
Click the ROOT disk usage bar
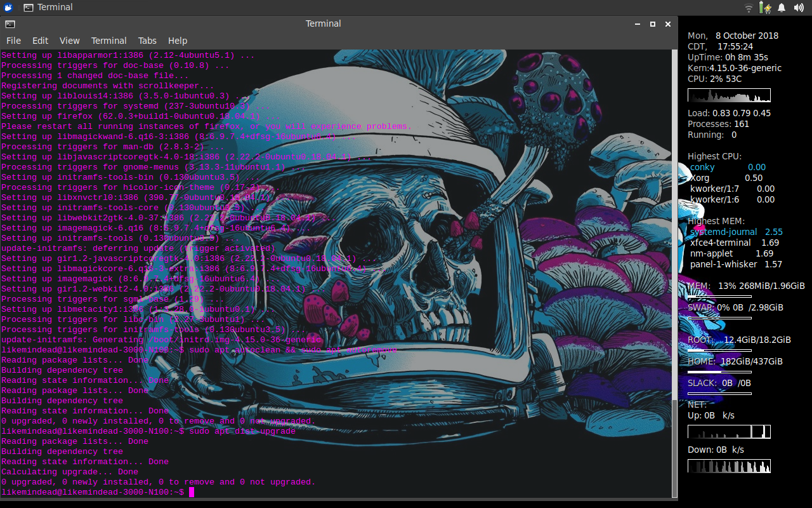[719, 350]
